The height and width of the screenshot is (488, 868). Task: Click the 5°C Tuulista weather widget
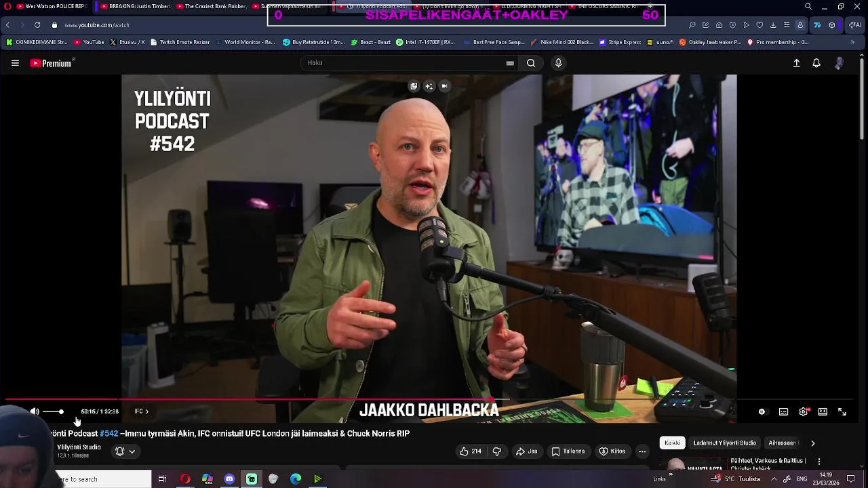point(736,479)
